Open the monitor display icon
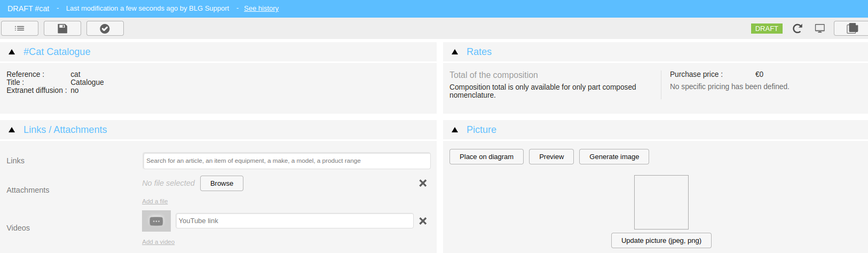 tap(820, 28)
